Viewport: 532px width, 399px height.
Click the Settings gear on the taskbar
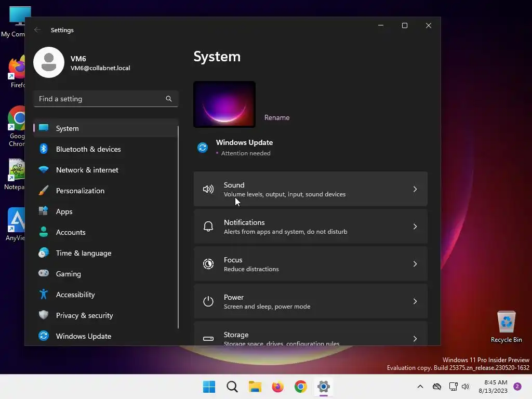pos(324,387)
